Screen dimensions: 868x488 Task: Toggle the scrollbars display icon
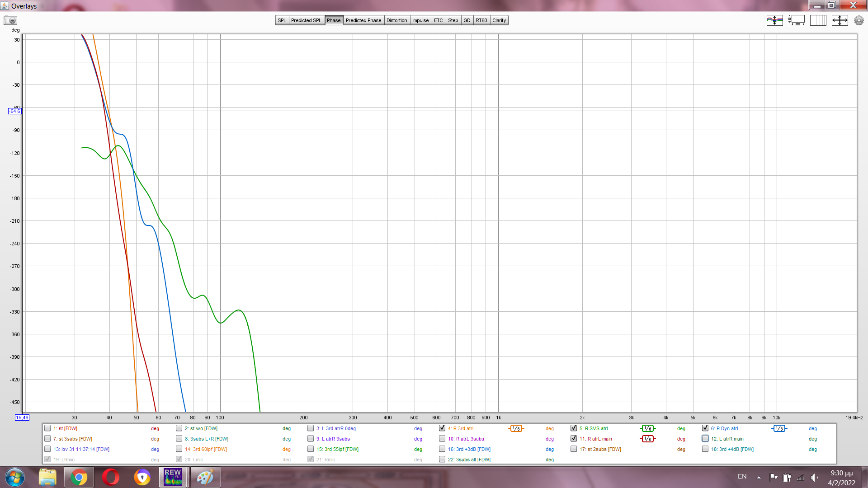click(797, 20)
